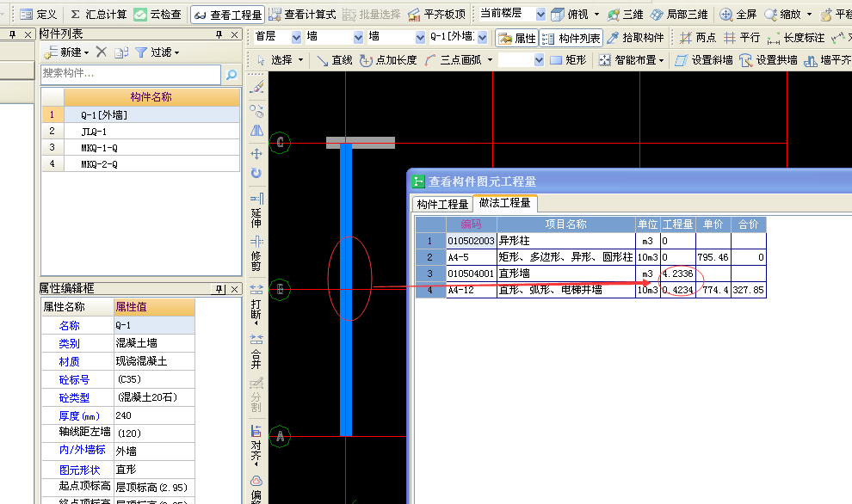The height and width of the screenshot is (504, 852).
Task: Click the 对齐 align tool
Action: pos(256,445)
